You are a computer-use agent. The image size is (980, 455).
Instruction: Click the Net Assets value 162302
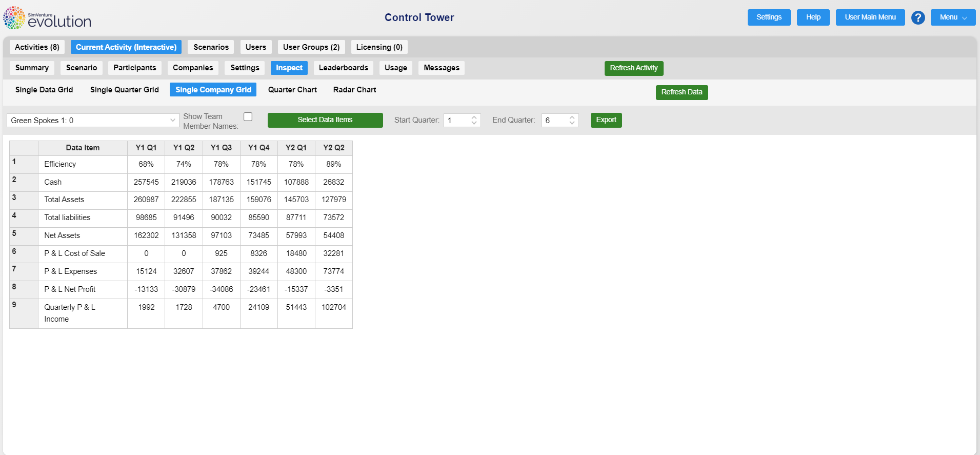click(x=146, y=235)
